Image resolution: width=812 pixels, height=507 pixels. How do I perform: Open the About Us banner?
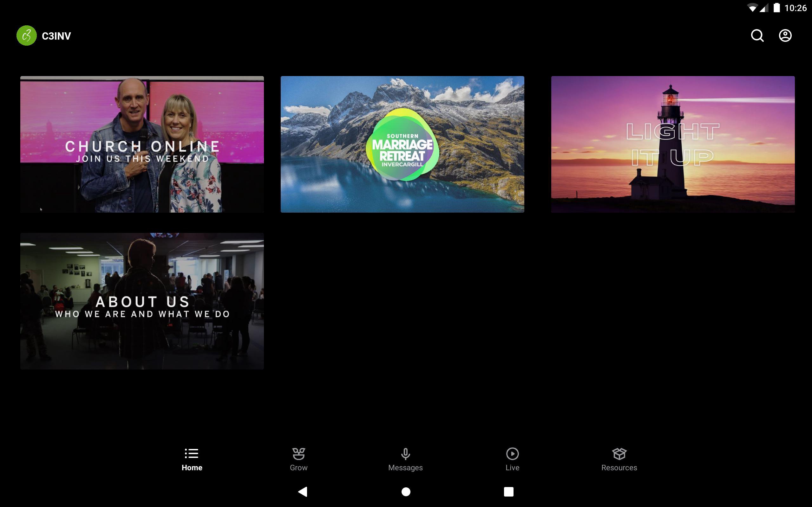coord(142,301)
